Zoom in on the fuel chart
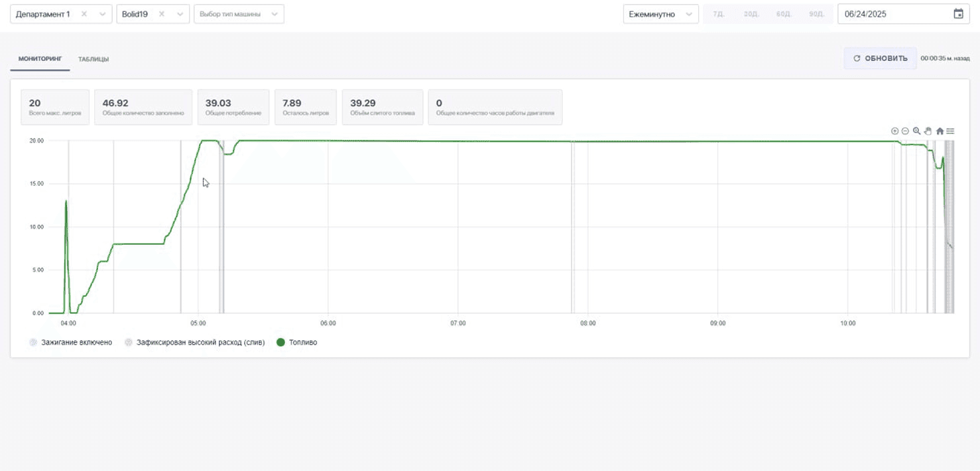This screenshot has height=471, width=980. point(894,131)
